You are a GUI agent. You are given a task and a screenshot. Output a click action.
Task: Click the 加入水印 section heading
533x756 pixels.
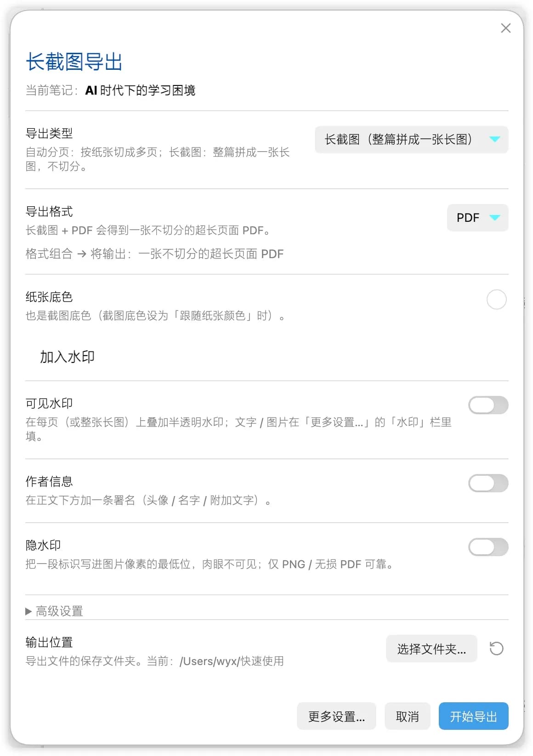point(67,357)
